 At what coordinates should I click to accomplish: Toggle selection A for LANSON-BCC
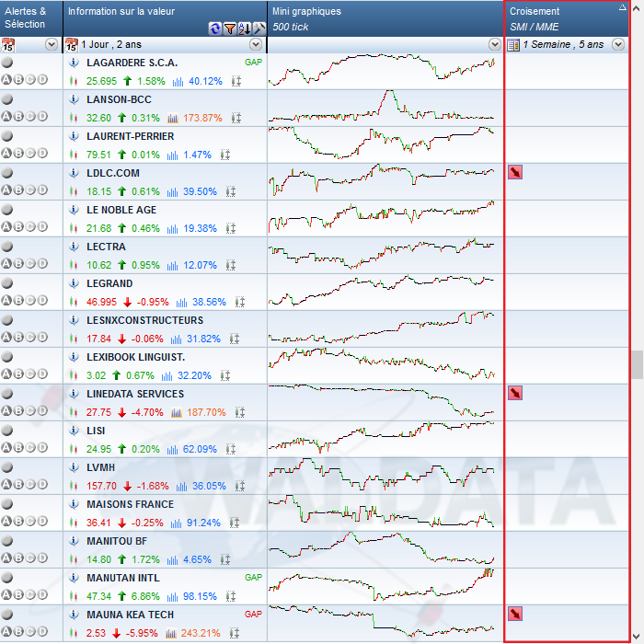[x=6, y=117]
